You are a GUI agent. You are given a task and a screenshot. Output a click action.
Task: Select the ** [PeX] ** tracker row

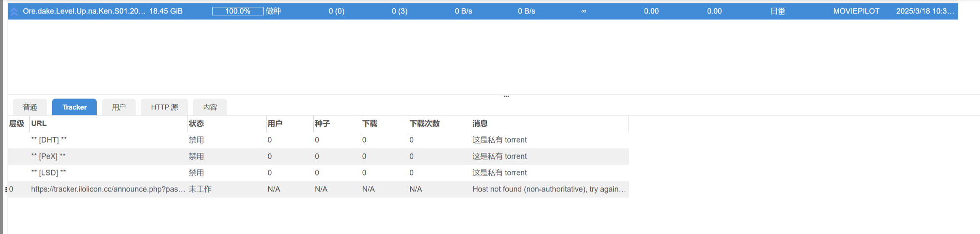pos(318,156)
